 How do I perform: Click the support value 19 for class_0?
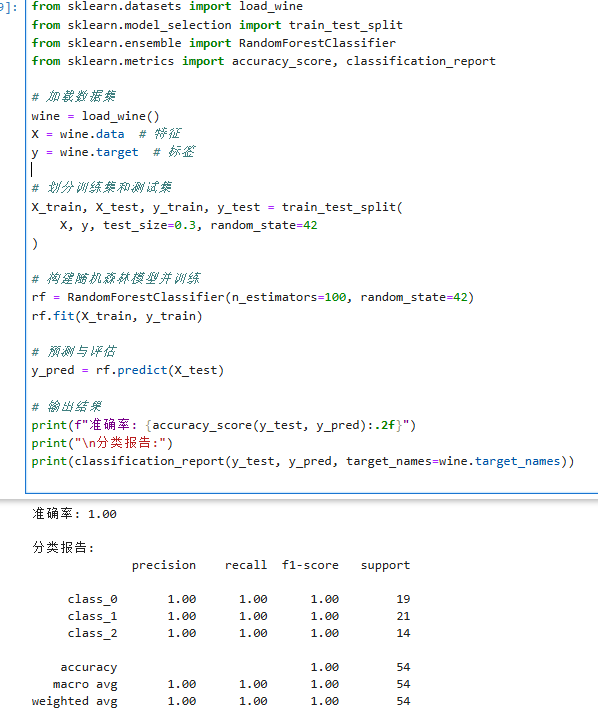(403, 599)
